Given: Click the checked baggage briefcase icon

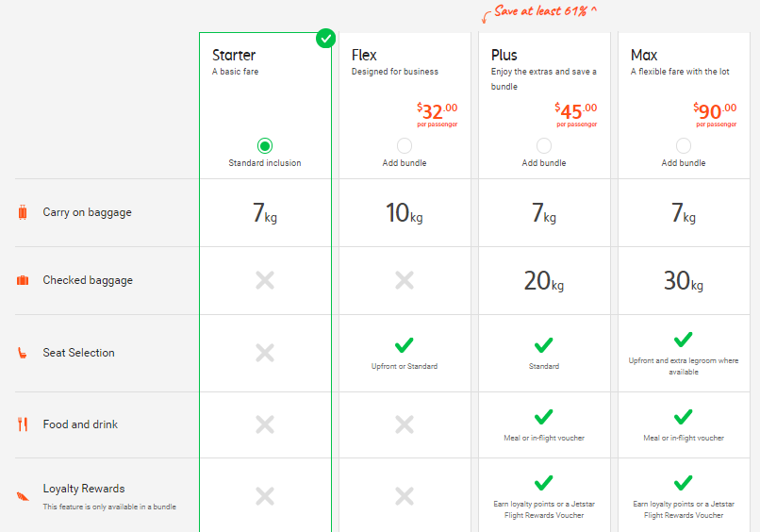Looking at the screenshot, I should coord(23,280).
